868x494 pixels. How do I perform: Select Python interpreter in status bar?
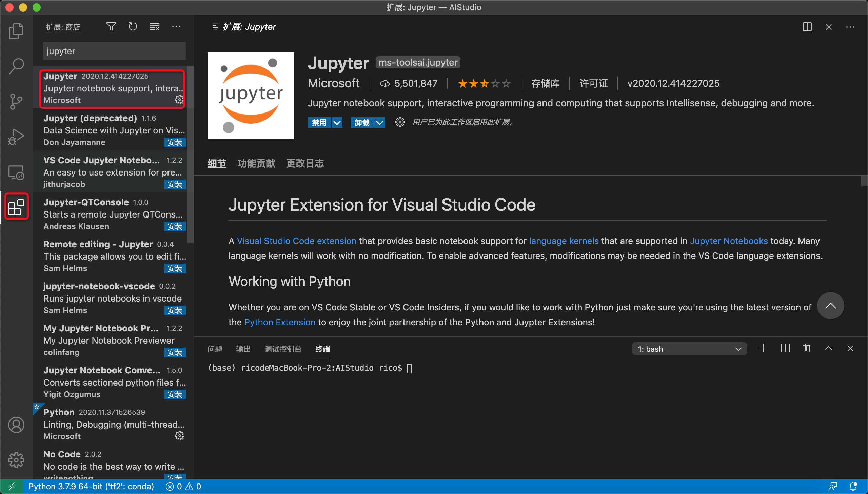(x=91, y=487)
